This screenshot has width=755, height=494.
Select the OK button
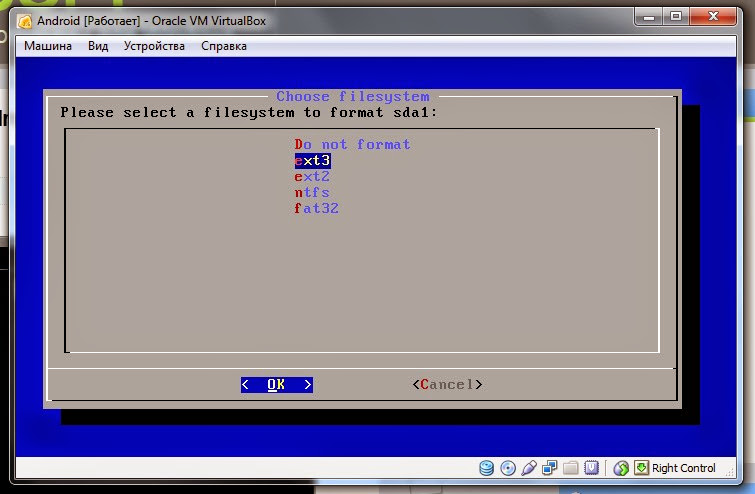tap(277, 384)
